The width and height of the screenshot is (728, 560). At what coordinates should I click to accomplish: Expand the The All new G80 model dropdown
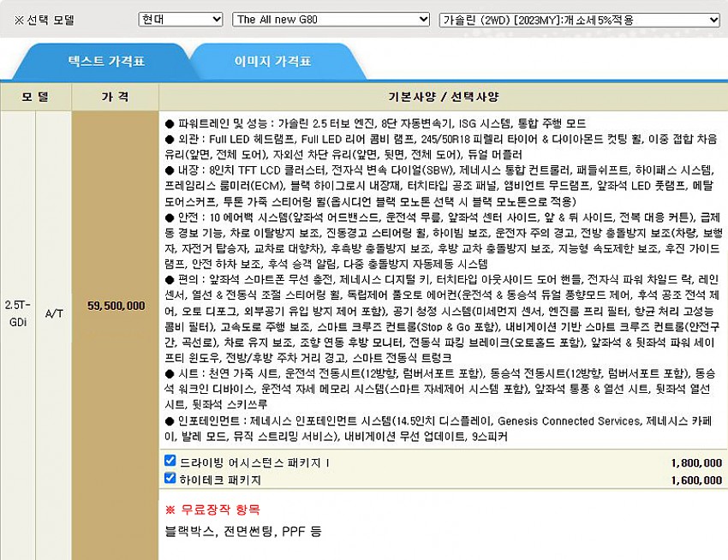331,19
